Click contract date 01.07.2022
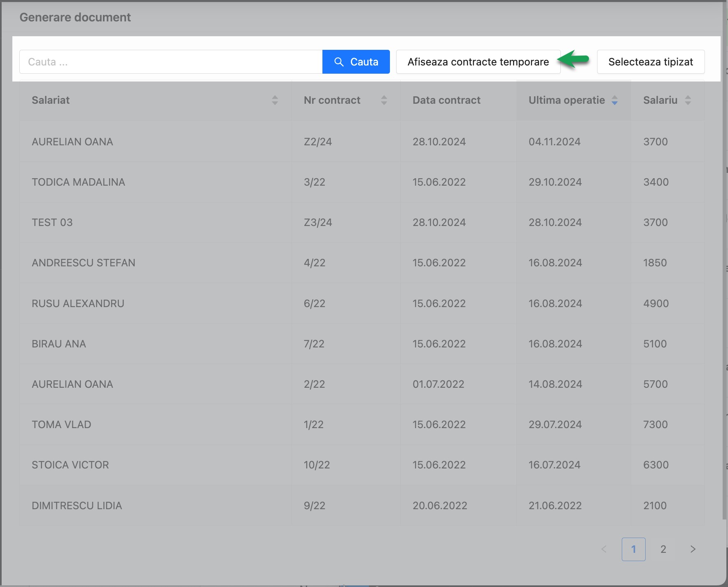 pos(438,384)
